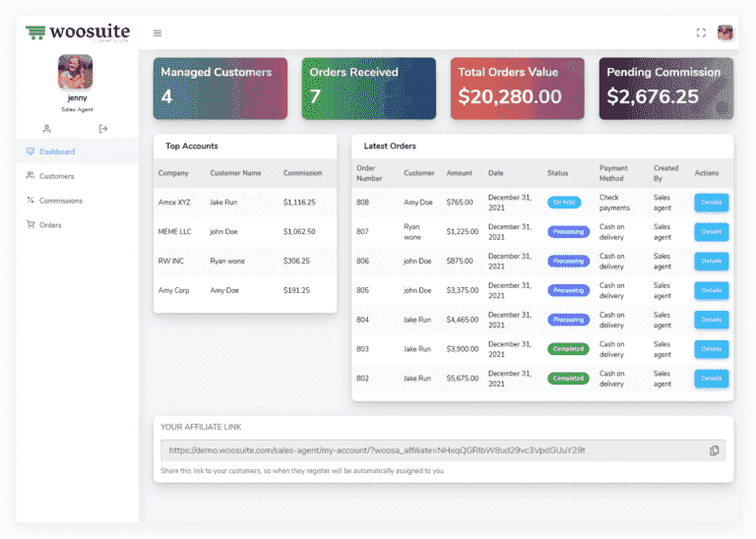Click the Completed badge for order 802
The width and height of the screenshot is (756, 539).
click(x=568, y=378)
